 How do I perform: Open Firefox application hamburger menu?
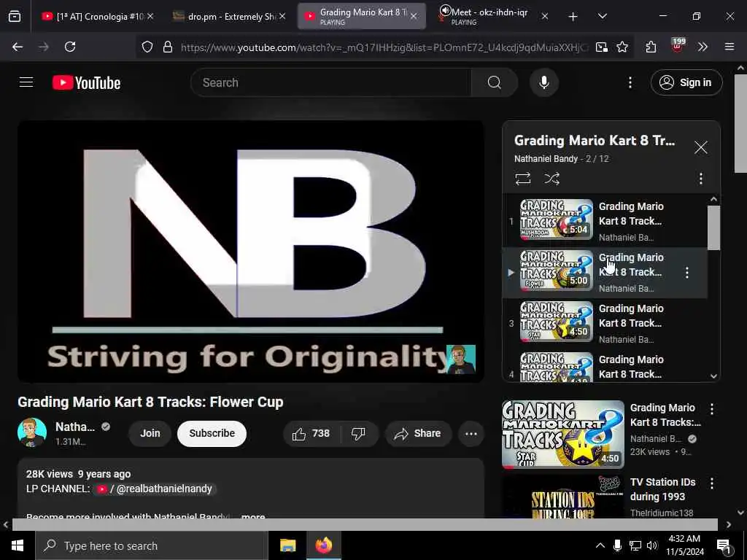(729, 47)
